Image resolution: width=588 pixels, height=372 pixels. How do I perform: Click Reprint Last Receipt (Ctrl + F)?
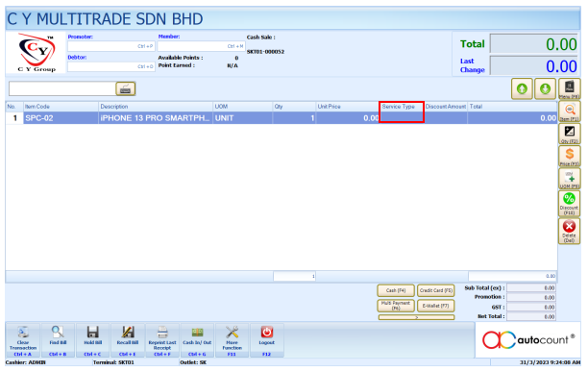(x=162, y=340)
